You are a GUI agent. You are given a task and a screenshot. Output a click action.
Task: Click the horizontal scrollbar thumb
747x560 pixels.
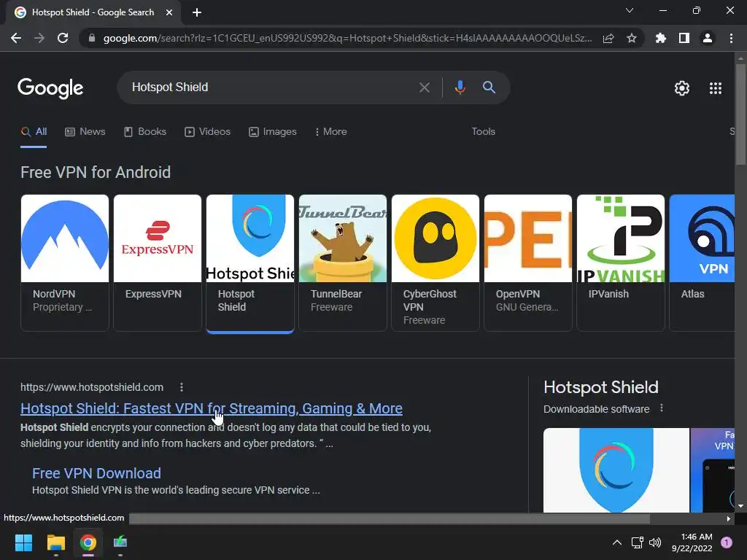390,518
